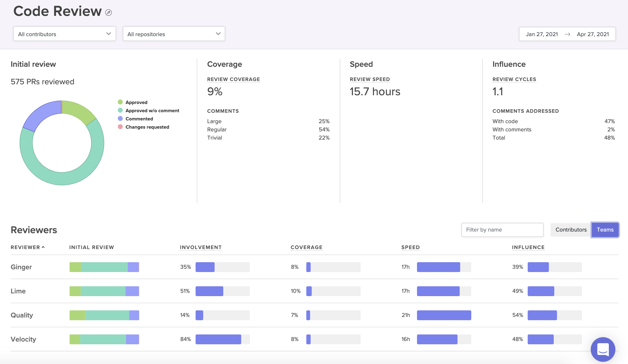
Task: Open the All contributors dropdown
Action: pos(65,33)
